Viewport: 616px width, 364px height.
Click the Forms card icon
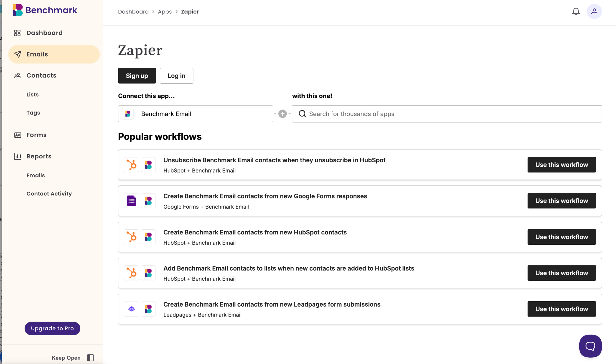tap(18, 135)
